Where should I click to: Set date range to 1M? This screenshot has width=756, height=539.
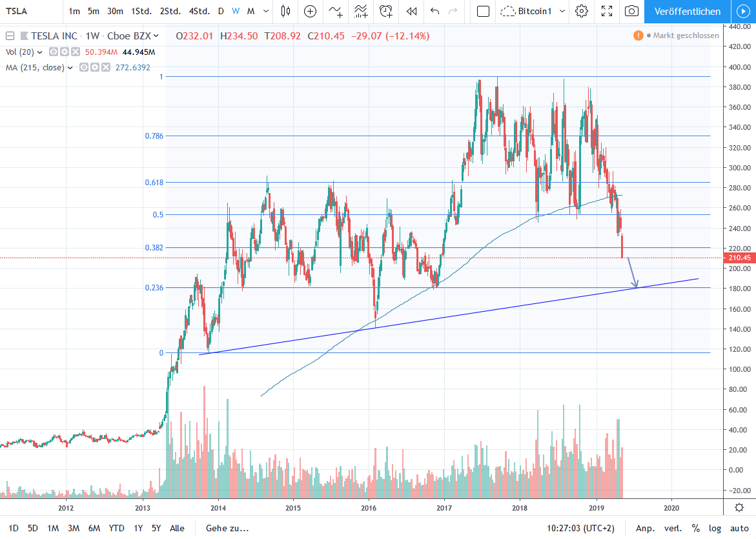coord(53,528)
